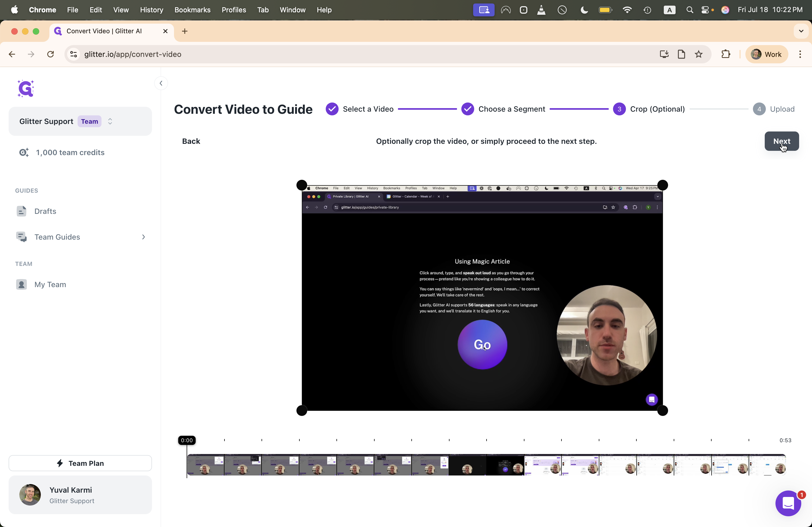Viewport: 812px width, 527px height.
Task: Click the 0:00 playhead marker
Action: pyautogui.click(x=187, y=440)
